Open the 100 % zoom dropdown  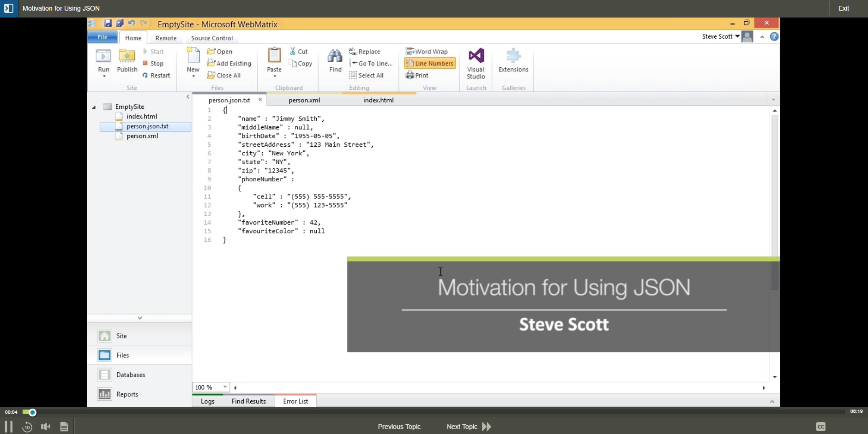(x=225, y=387)
